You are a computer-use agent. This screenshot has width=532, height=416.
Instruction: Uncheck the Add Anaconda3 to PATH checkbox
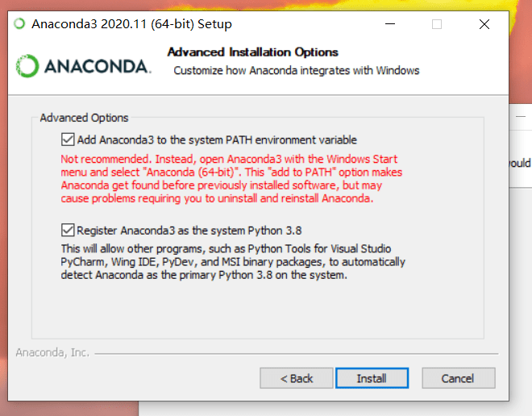click(x=68, y=139)
